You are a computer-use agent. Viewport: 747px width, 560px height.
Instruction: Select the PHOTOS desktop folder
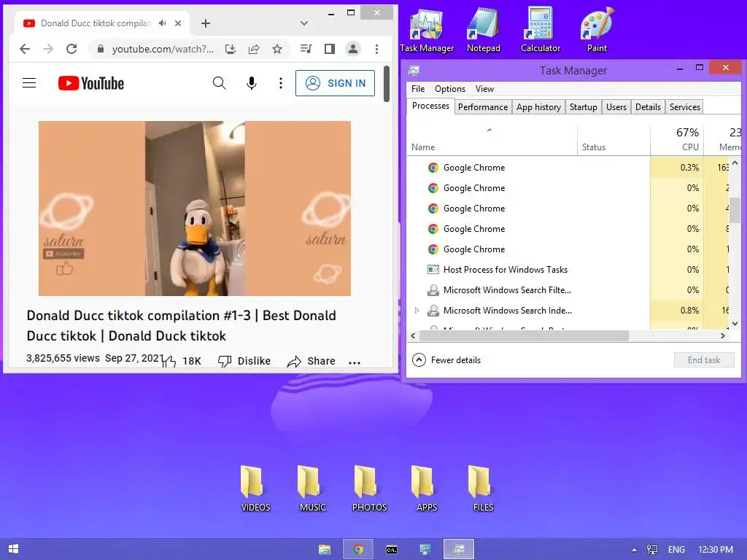coord(369,489)
